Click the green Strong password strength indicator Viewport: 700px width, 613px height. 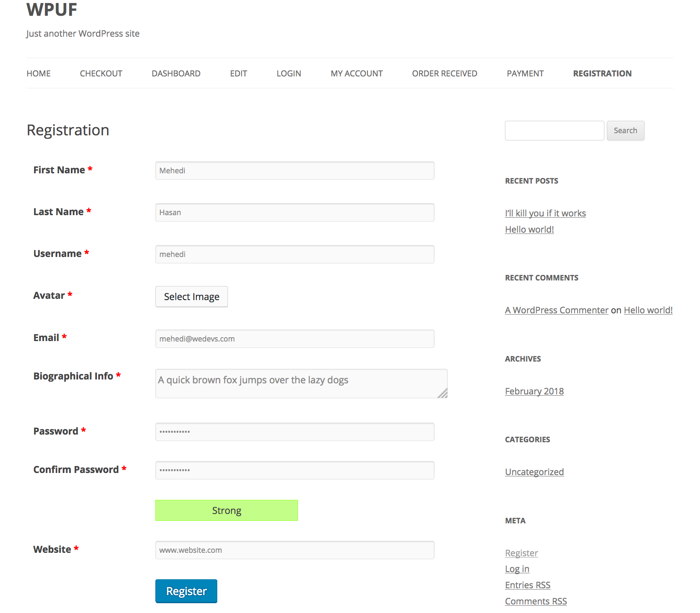[227, 510]
